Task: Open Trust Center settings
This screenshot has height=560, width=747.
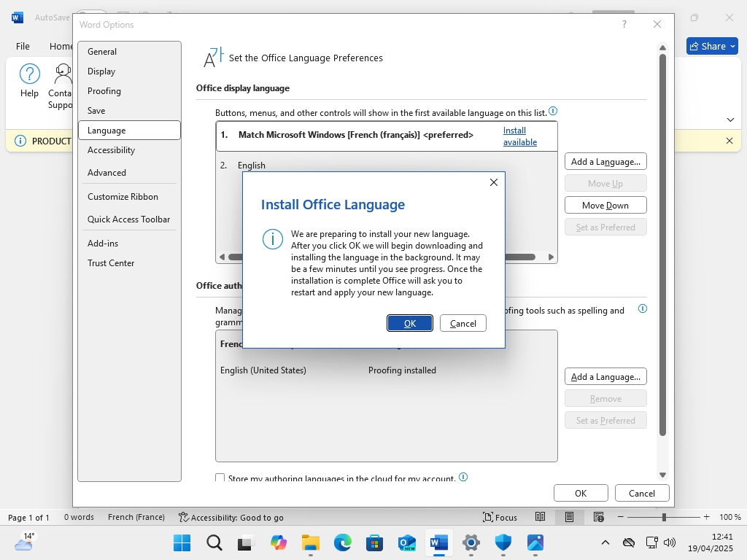Action: point(111,263)
